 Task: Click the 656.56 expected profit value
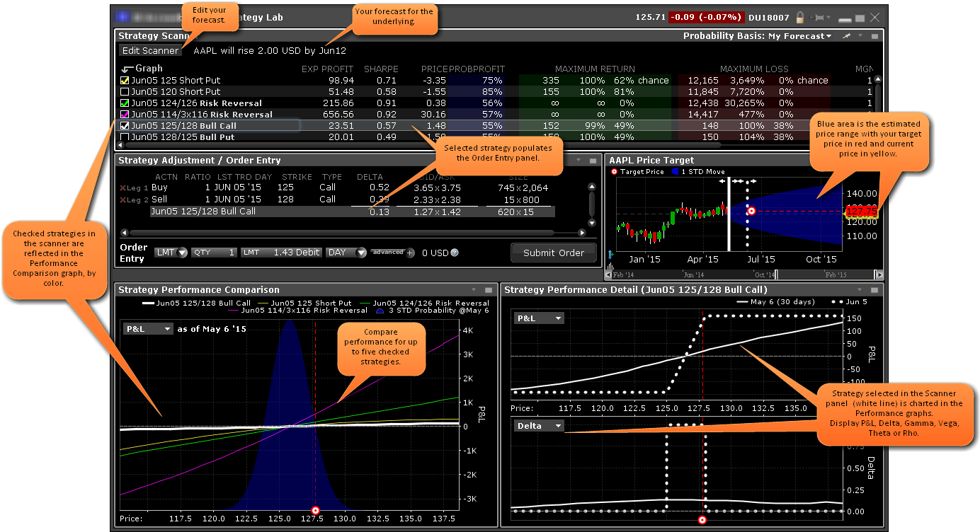(339, 115)
